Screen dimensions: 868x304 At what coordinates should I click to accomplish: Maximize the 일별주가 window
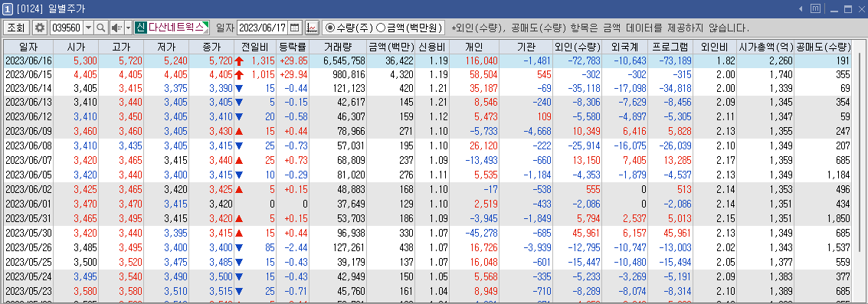pos(847,9)
